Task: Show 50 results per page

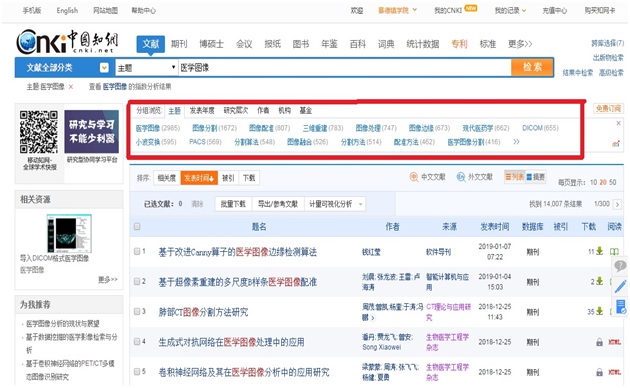Action: [x=612, y=182]
